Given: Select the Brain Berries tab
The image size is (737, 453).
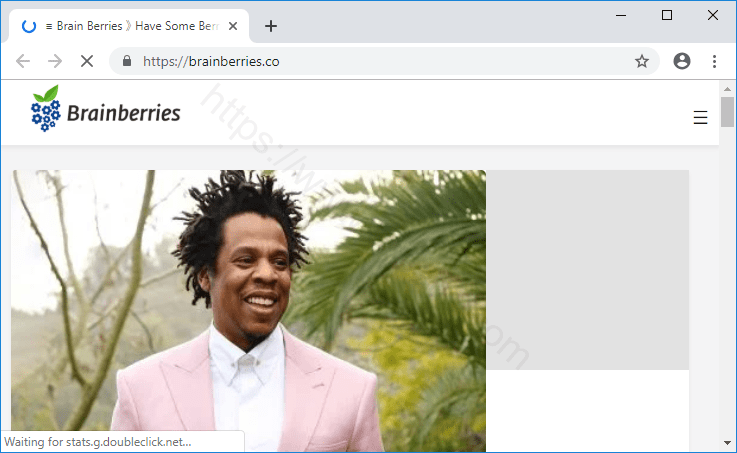Looking at the screenshot, I should (x=129, y=26).
